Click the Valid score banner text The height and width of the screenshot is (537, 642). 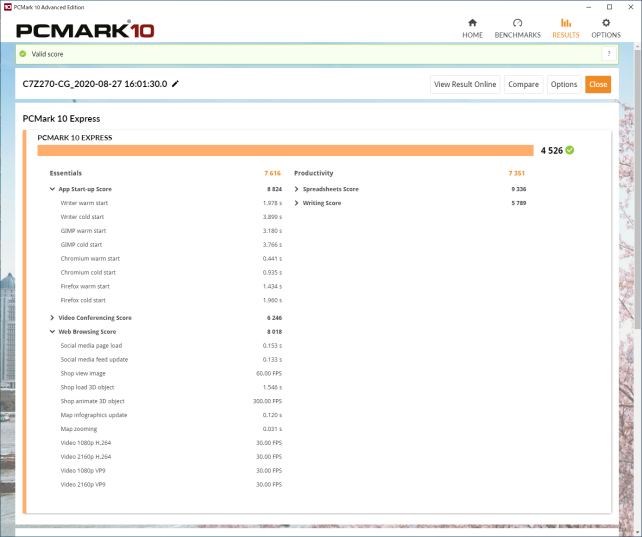[47, 54]
